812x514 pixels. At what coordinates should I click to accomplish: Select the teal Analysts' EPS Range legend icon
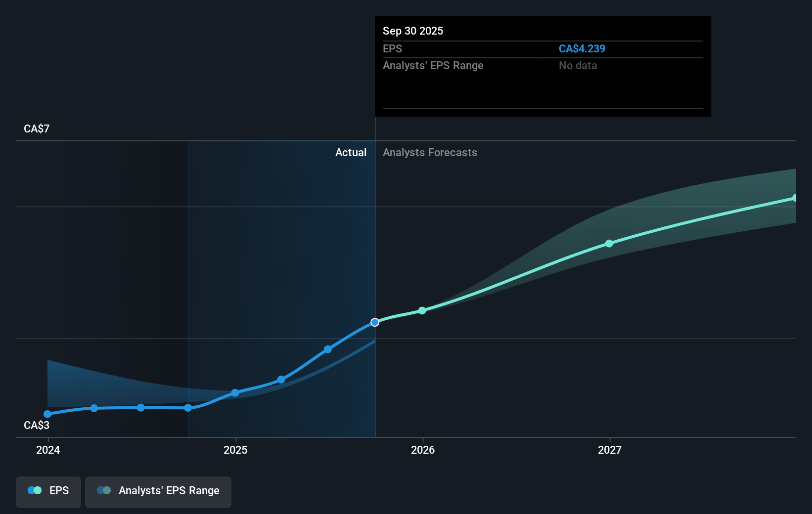104,490
